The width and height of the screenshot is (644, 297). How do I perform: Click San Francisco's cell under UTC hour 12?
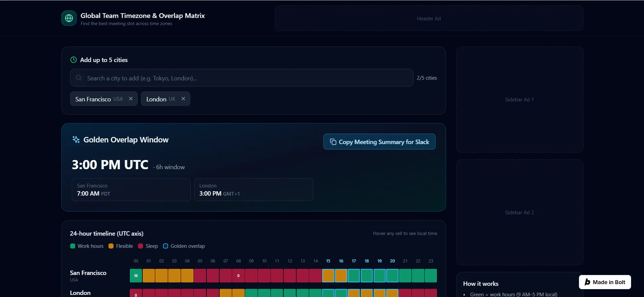[290, 276]
